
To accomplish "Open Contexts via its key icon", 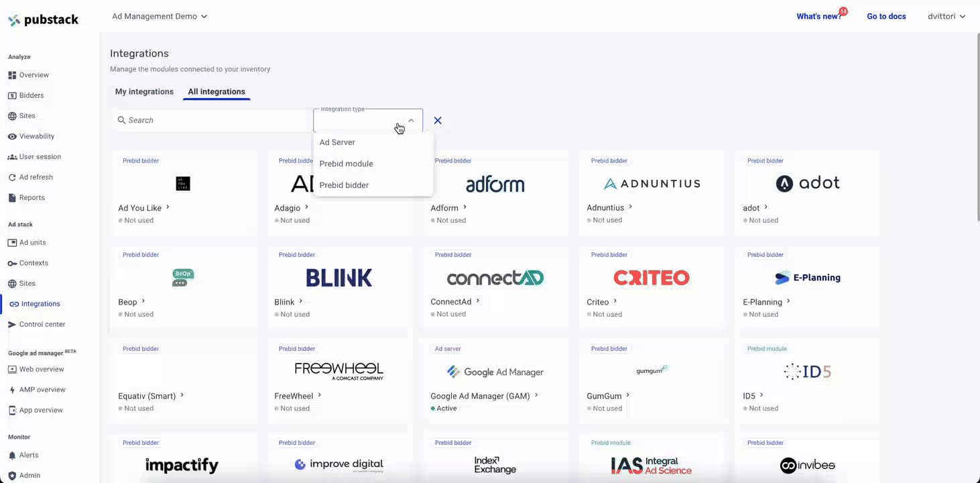I will click(12, 263).
